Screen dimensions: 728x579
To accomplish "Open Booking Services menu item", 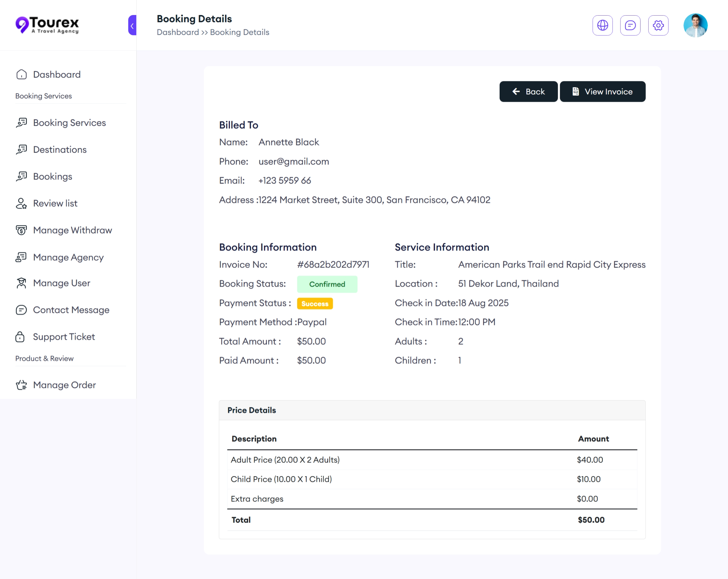I will (x=69, y=123).
